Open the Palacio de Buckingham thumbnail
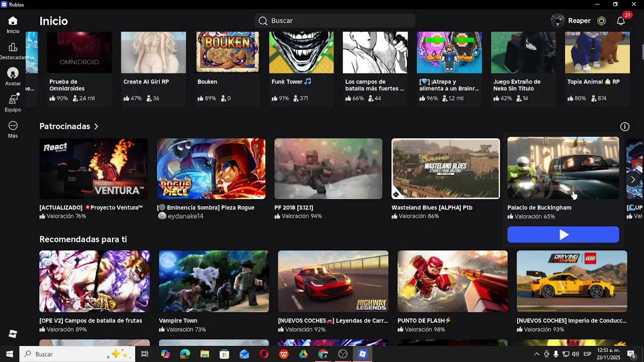644x362 pixels. tap(563, 168)
